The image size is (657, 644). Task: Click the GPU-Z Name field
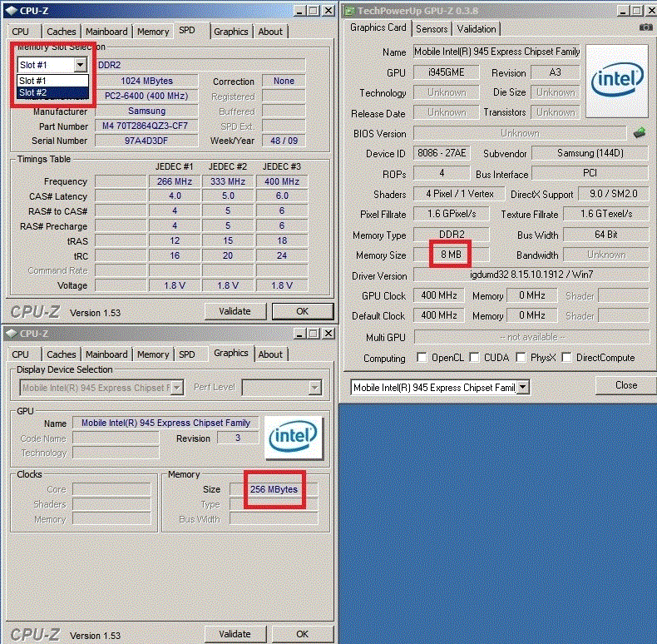(496, 52)
